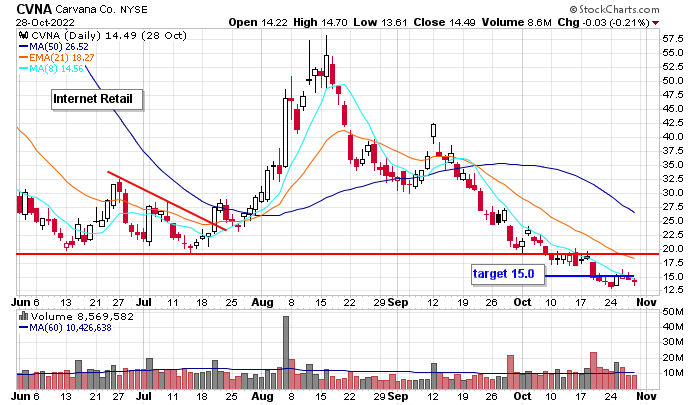This screenshot has height=405, width=700.
Task: Click the MA(8) 14.56 legend entry
Action: coord(51,69)
